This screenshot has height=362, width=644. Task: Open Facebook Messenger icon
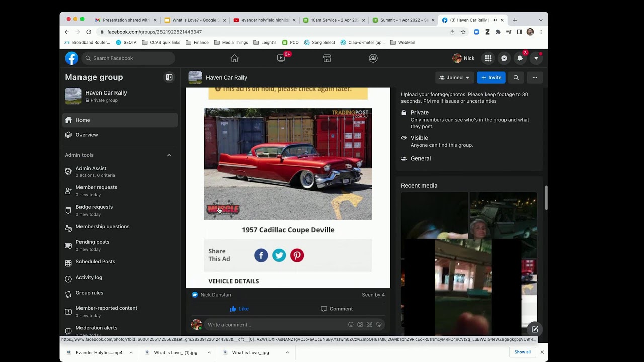504,58
